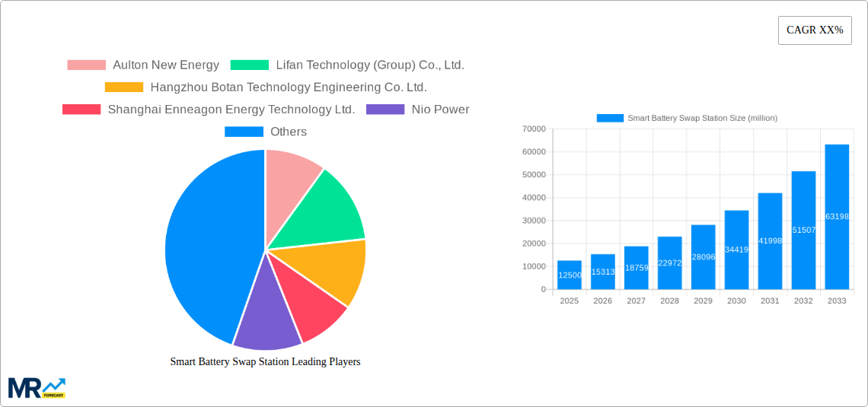This screenshot has width=868, height=407.
Task: Click the 2033 x-axis label
Action: [x=837, y=300]
